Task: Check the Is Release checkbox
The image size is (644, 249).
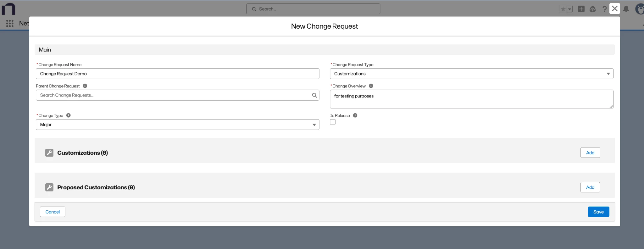Action: [x=333, y=122]
